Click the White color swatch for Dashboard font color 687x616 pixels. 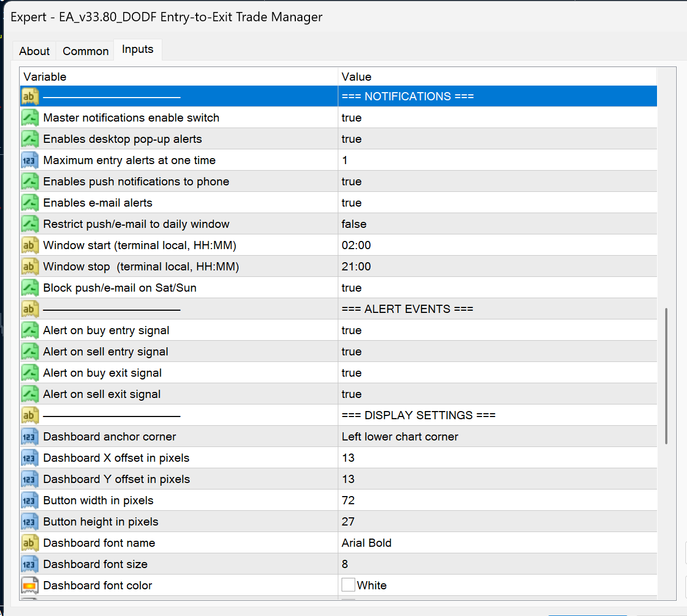(348, 585)
